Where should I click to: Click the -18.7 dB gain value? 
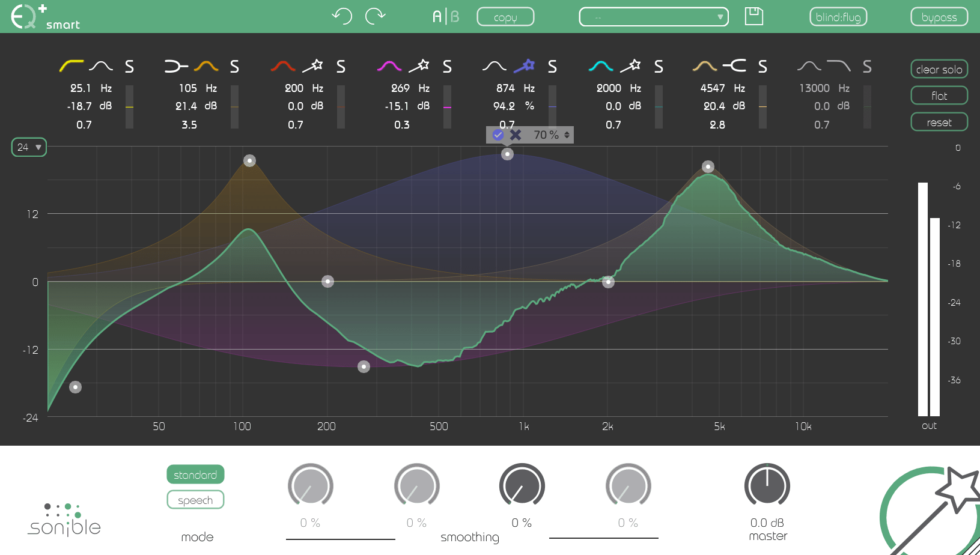(79, 106)
